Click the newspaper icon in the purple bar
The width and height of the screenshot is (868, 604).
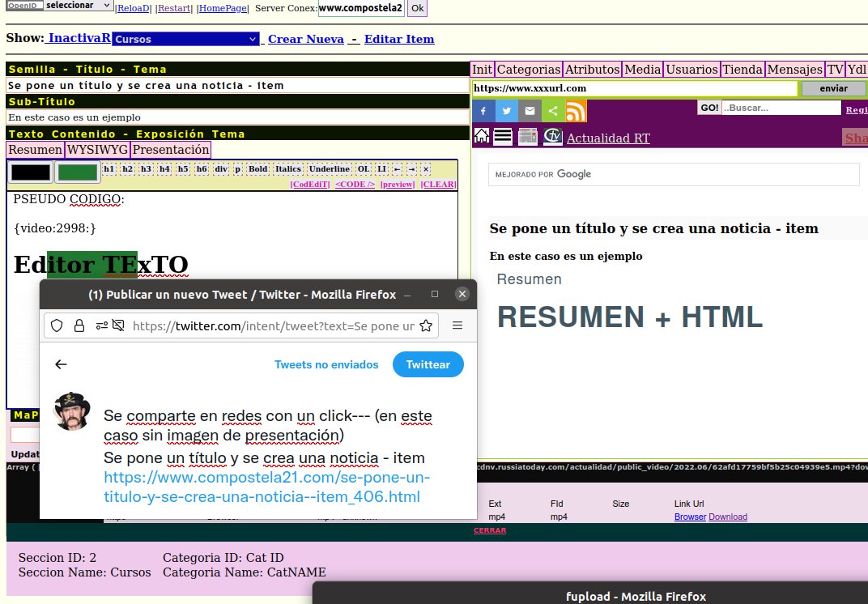pos(528,136)
